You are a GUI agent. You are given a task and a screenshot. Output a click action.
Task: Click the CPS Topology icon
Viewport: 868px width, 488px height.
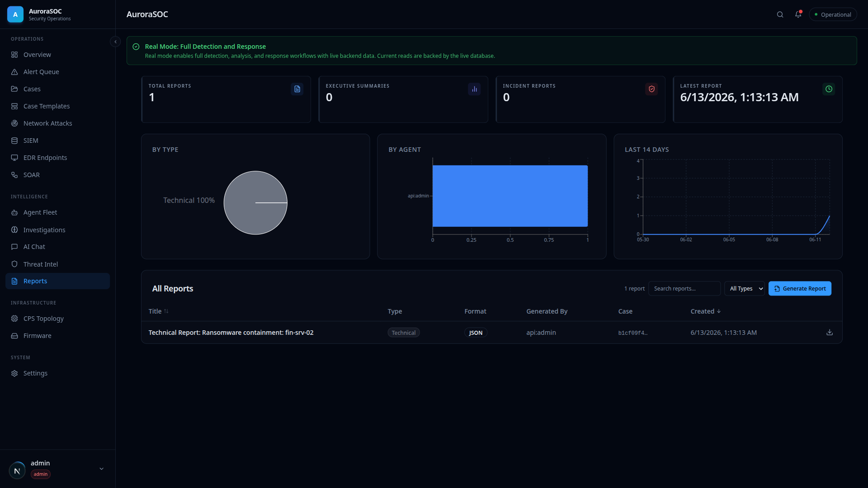14,319
